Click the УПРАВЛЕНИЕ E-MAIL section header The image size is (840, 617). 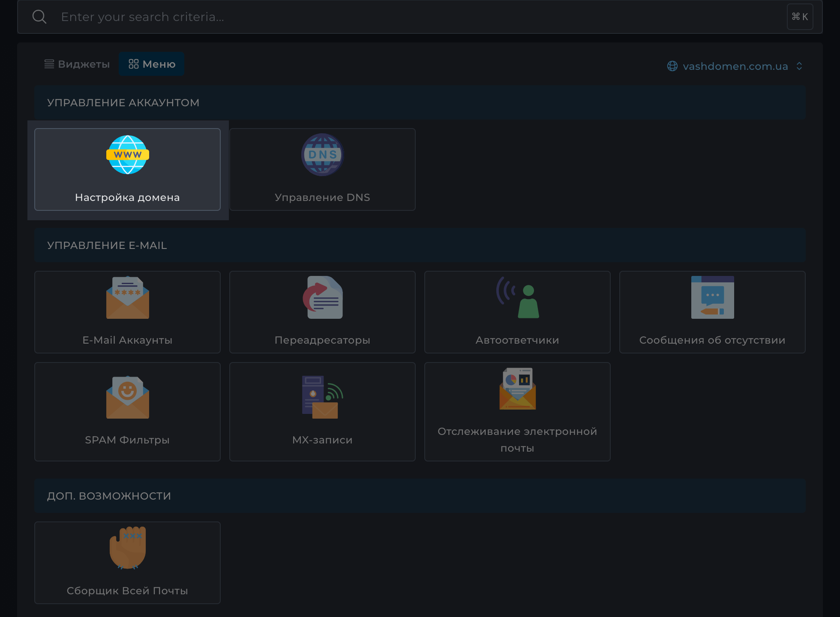click(420, 245)
